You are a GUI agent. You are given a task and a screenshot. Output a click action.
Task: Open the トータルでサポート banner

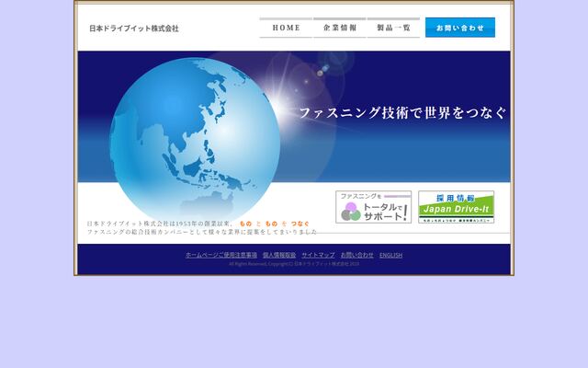[374, 207]
